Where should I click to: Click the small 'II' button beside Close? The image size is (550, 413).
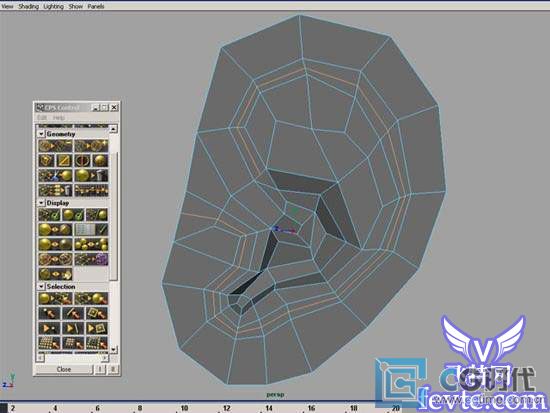click(x=113, y=369)
